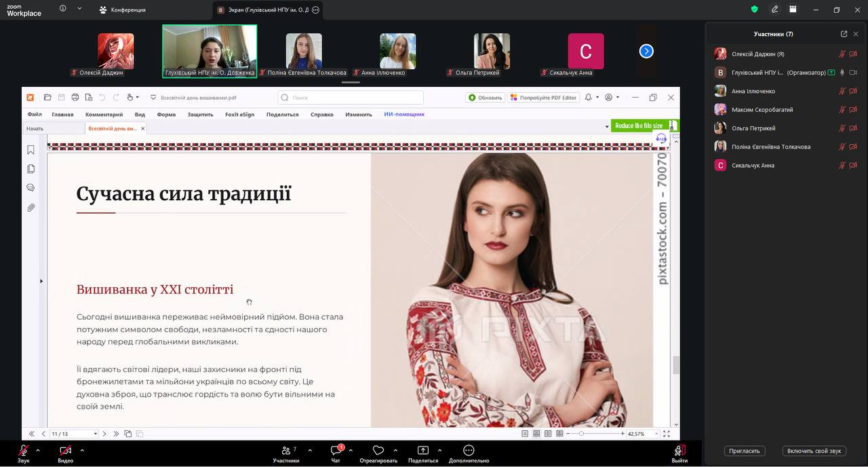The width and height of the screenshot is (868, 467).
Task: Switch to the Начать tab
Action: point(35,128)
